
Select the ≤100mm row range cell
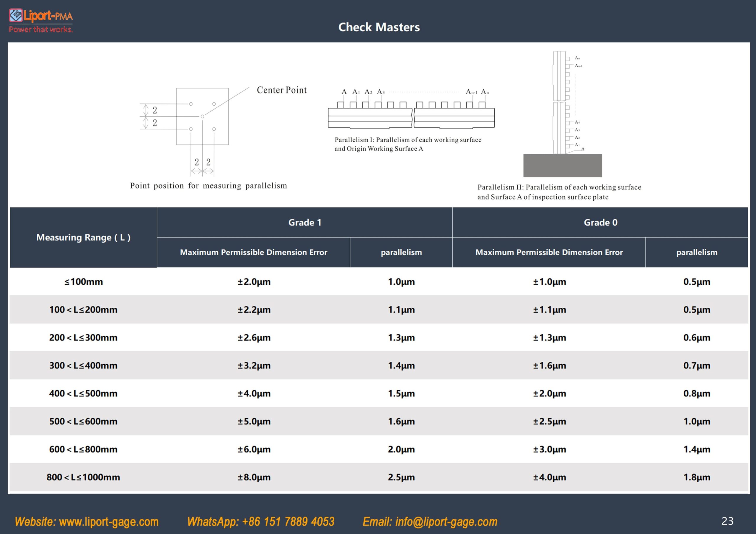click(83, 282)
